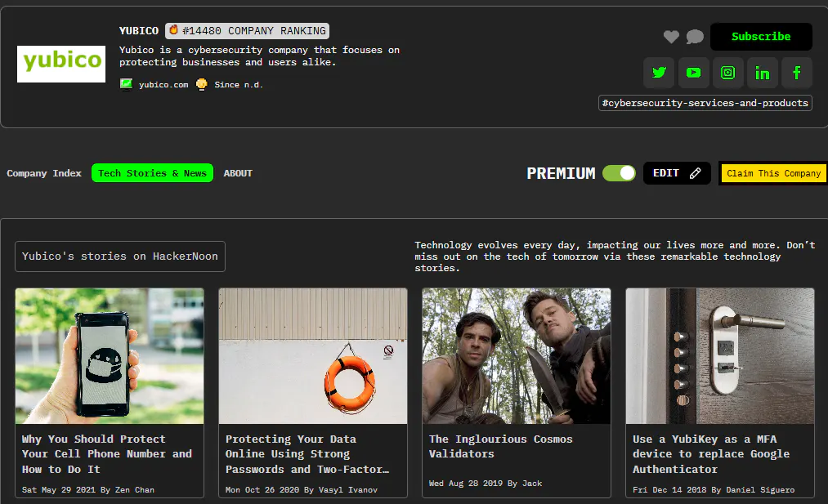Image resolution: width=828 pixels, height=504 pixels.
Task: Click the lightbulb icon beside Since n.d.
Action: [x=202, y=84]
